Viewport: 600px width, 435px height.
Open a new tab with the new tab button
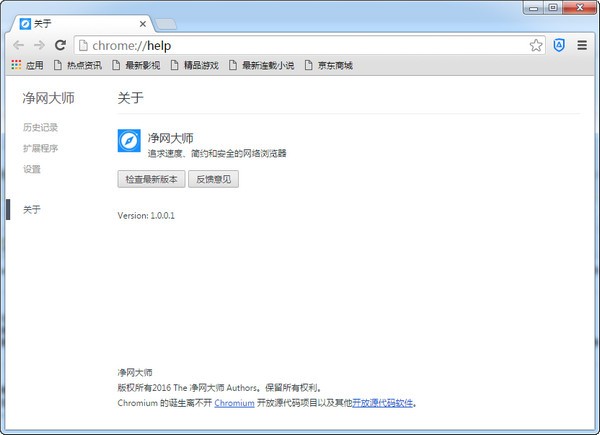tap(167, 24)
